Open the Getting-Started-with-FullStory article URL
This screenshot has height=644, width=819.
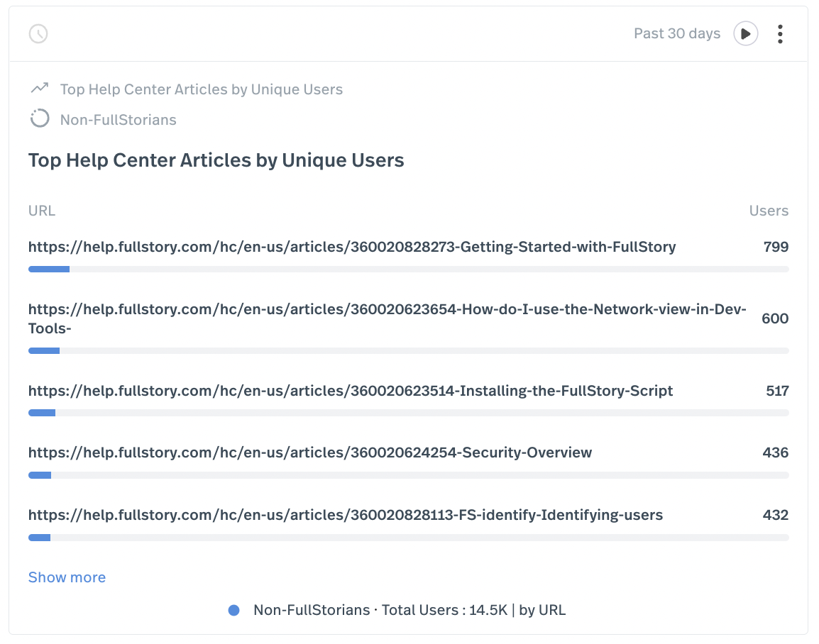[x=352, y=247]
